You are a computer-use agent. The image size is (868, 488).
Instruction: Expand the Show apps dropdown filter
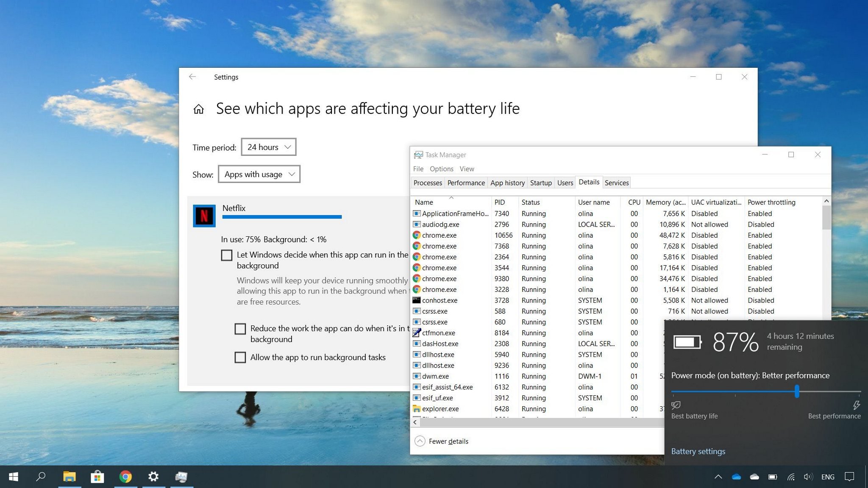tap(259, 173)
